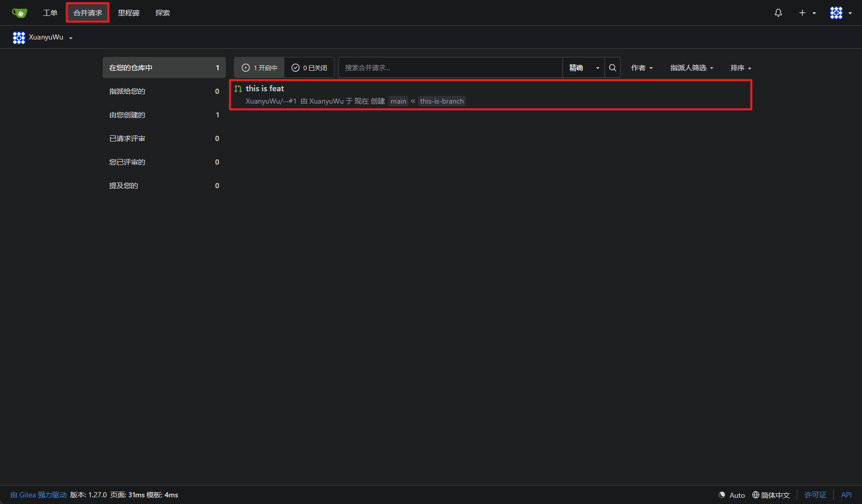Go to the 里程碑 menu item
Viewport: 862px width, 504px height.
click(129, 13)
